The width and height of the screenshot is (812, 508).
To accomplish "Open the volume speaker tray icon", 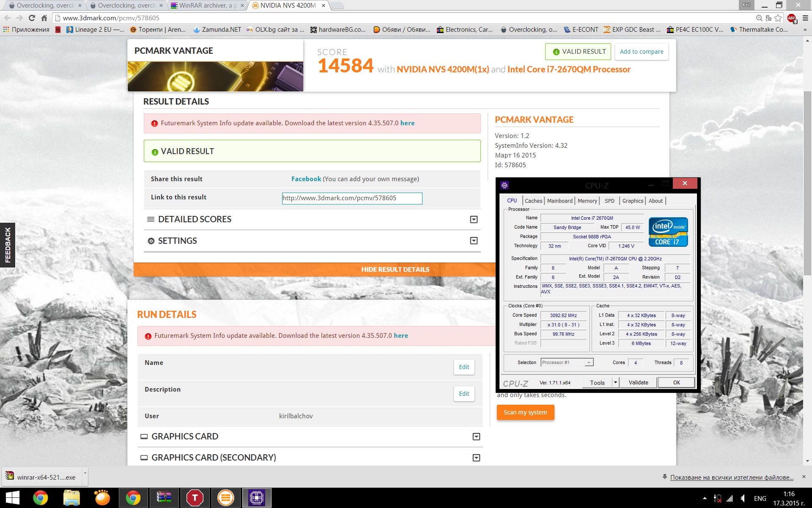I will (743, 498).
